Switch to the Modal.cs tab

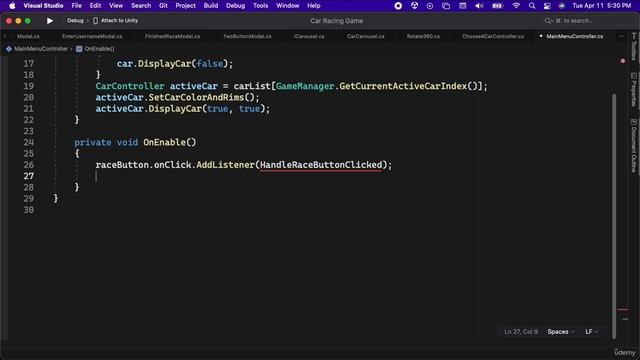28,36
